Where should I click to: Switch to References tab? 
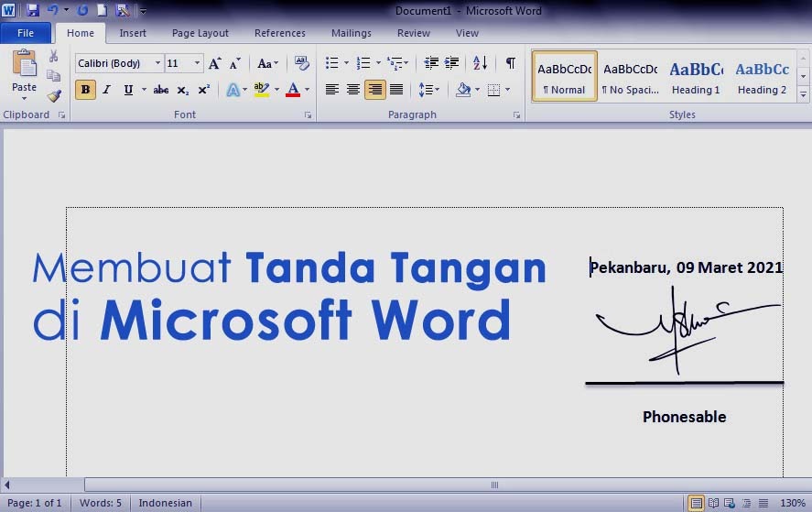coord(279,33)
